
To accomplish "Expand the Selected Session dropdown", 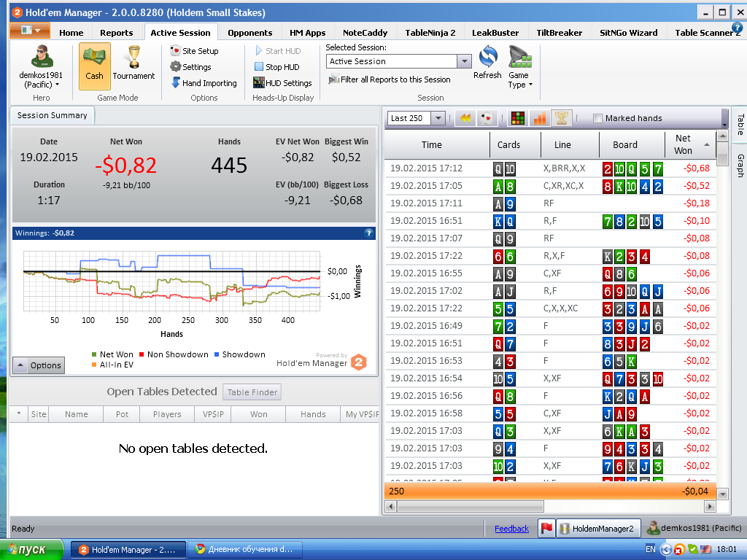I will pos(464,61).
